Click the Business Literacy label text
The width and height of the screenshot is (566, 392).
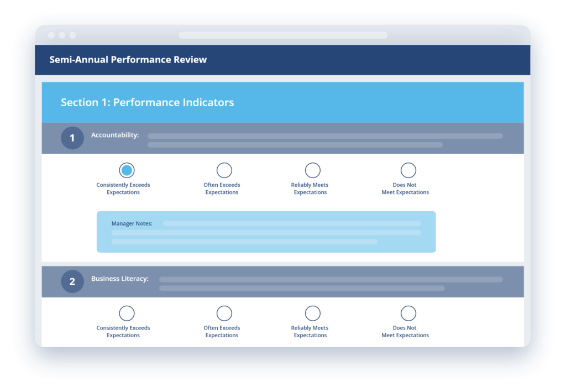pyautogui.click(x=119, y=278)
